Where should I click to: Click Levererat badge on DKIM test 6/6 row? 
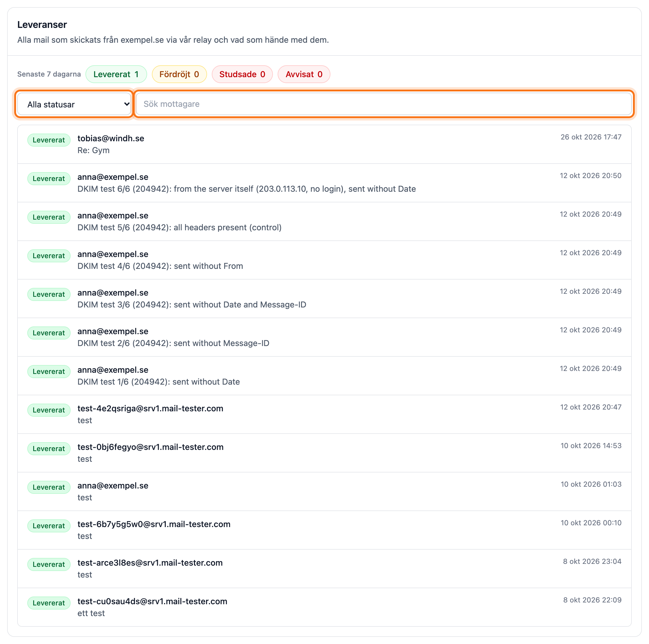point(49,179)
